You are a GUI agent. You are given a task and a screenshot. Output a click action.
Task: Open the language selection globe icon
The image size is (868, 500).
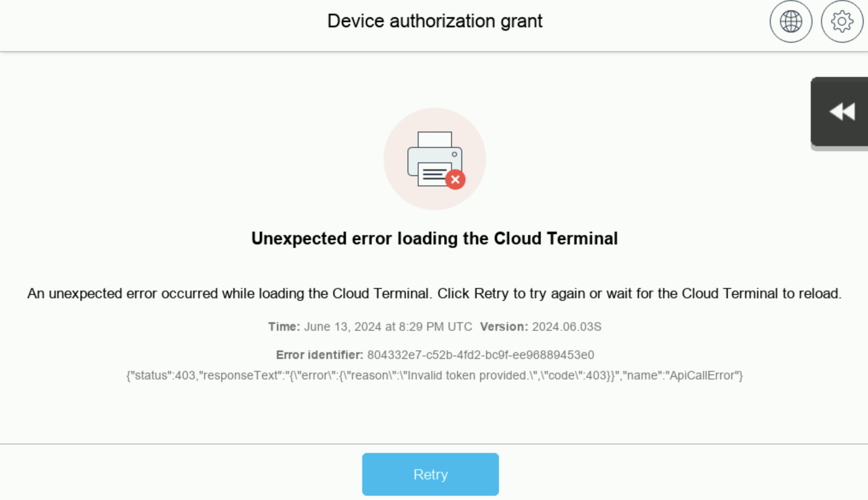791,21
